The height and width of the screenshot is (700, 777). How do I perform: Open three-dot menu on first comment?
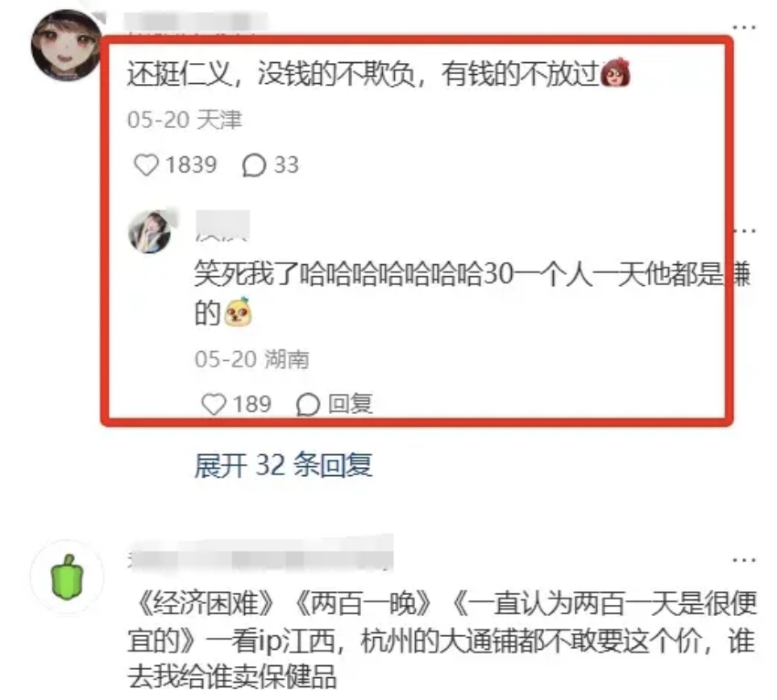[744, 27]
